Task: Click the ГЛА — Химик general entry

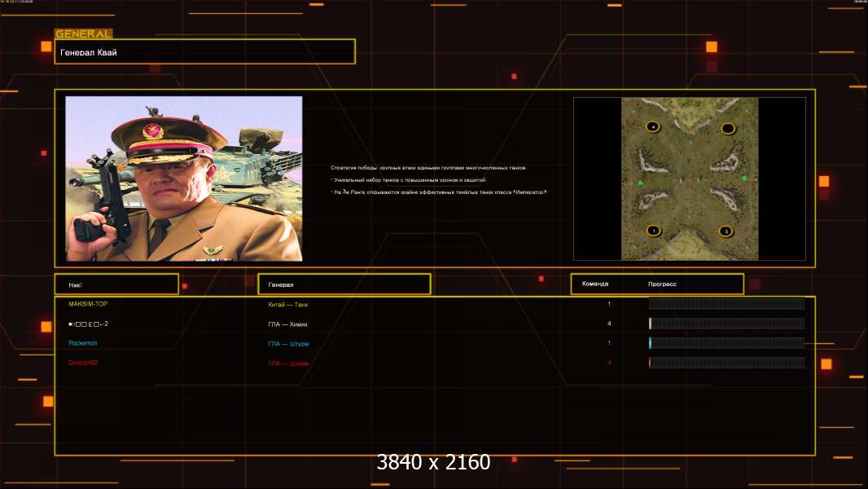Action: click(288, 324)
